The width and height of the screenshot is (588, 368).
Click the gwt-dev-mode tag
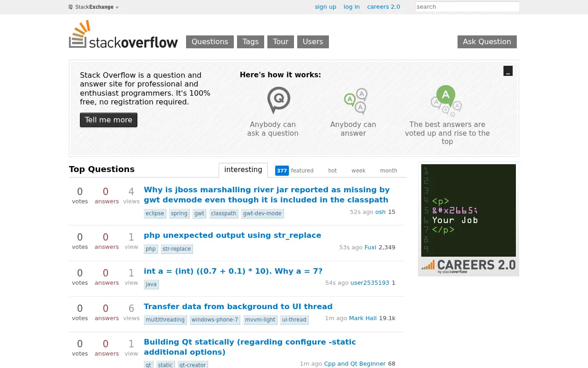pyautogui.click(x=262, y=213)
